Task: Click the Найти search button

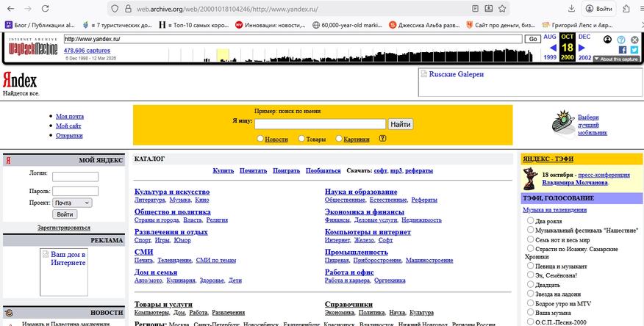Action: click(x=401, y=124)
